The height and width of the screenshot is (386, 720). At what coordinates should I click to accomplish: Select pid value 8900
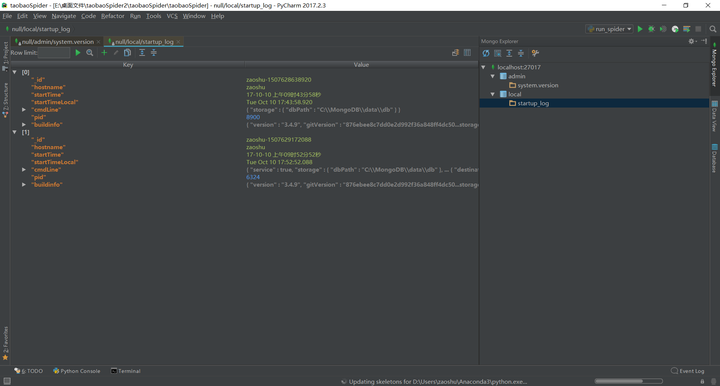click(x=253, y=117)
